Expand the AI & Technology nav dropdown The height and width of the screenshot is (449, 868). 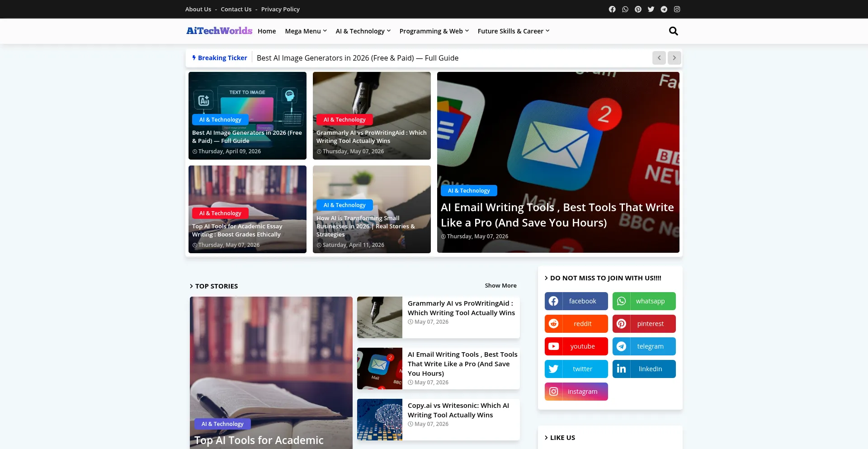tap(363, 31)
